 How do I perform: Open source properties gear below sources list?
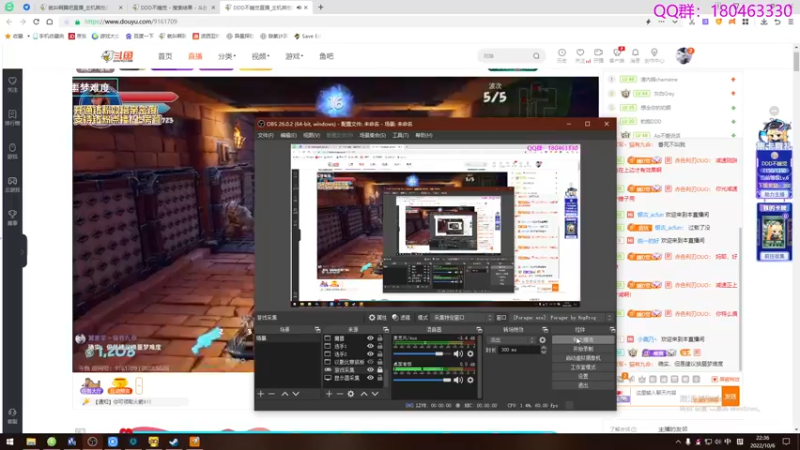[x=351, y=394]
